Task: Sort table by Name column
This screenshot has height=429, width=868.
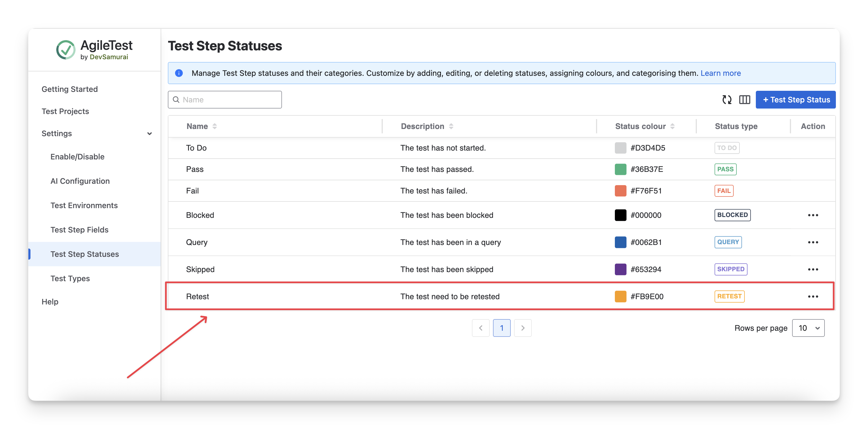Action: click(x=215, y=126)
